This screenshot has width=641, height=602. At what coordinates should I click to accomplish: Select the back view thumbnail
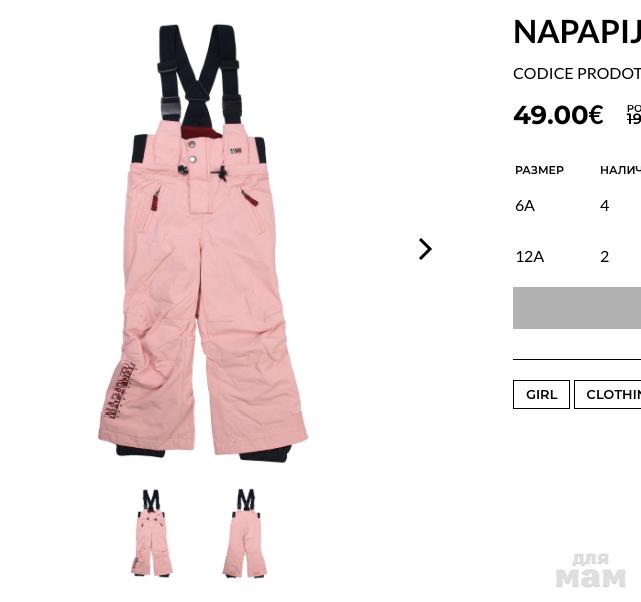(245, 533)
